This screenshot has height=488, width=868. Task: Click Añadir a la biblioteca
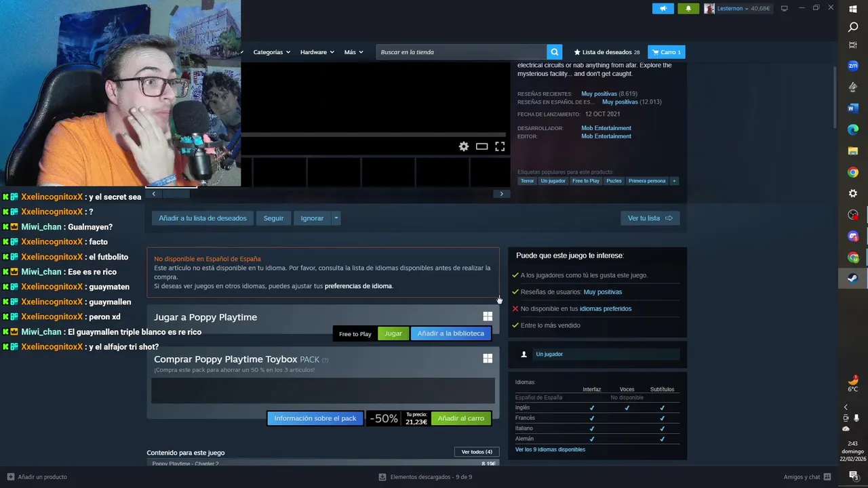tap(451, 333)
